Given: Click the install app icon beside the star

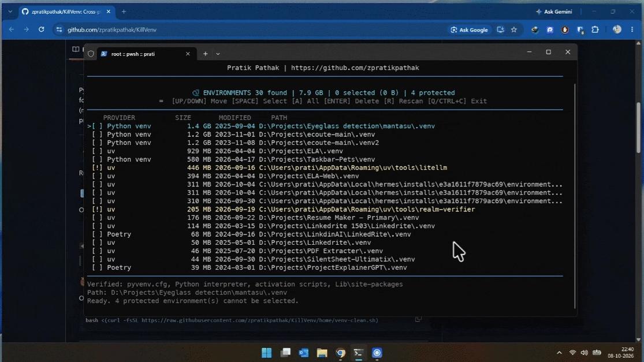Looking at the screenshot, I should pos(500,29).
